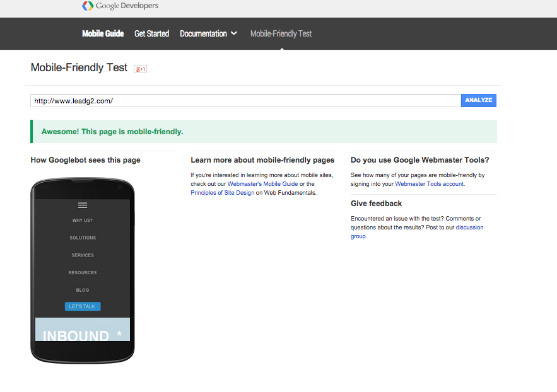The image size is (557, 392).
Task: Open the Principles of Site Design link
Action: (223, 193)
